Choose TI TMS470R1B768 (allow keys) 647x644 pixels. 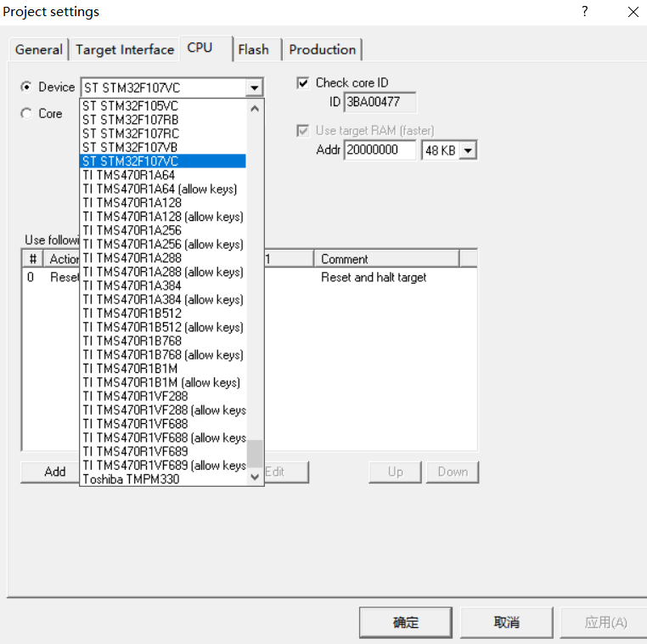coord(163,354)
